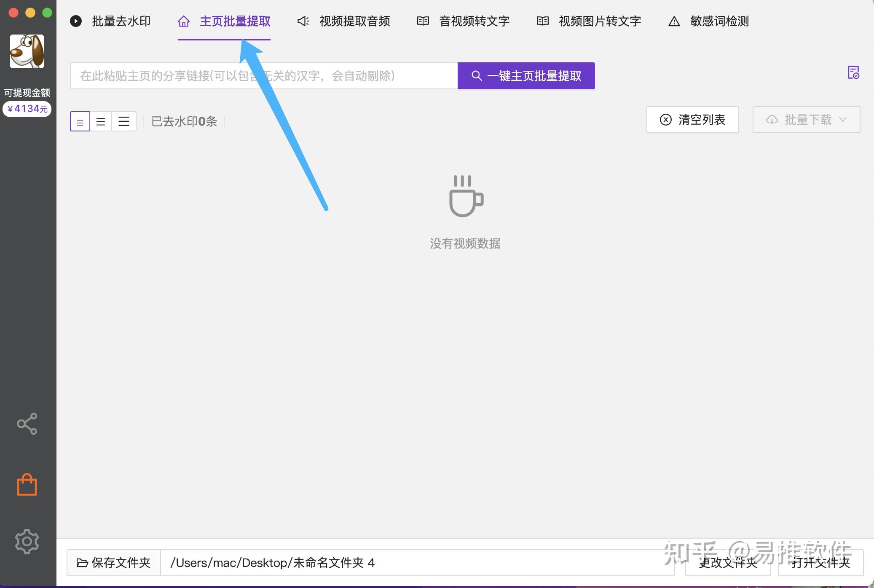Click the 清空列表 button
This screenshot has width=874, height=588.
pyautogui.click(x=692, y=120)
